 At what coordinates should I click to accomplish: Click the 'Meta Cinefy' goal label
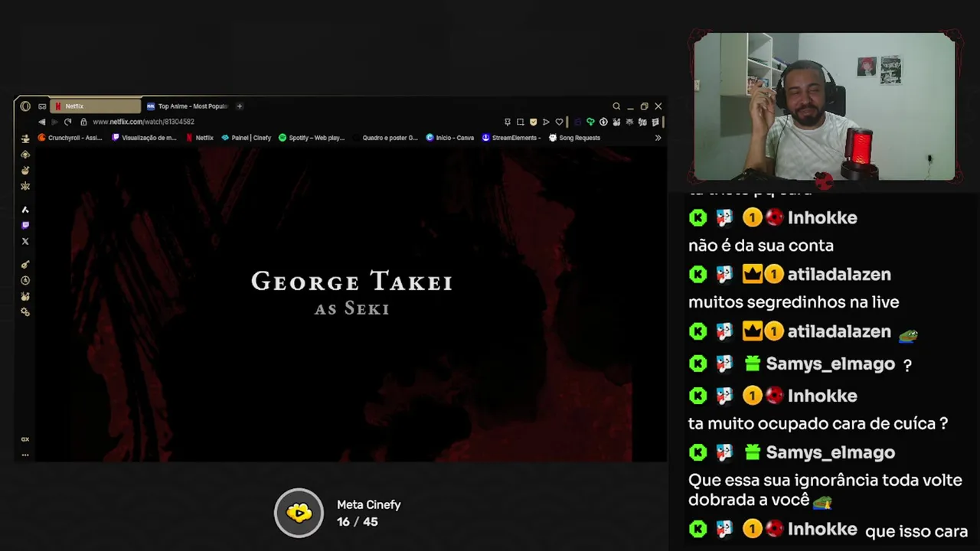(369, 505)
